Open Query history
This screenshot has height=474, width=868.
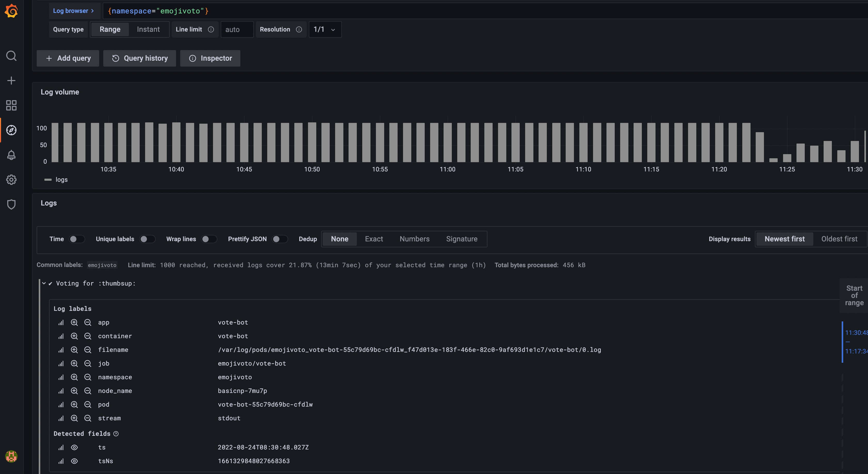click(139, 58)
